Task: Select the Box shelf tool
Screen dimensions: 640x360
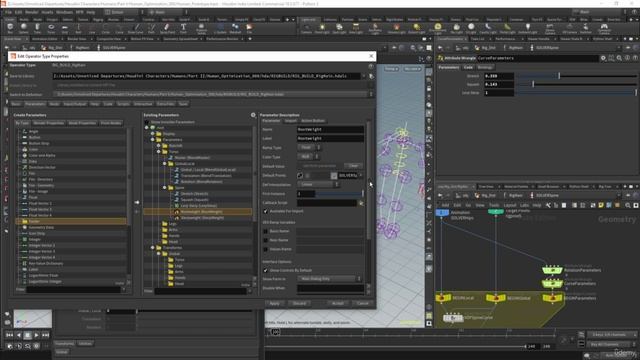Action: (10, 29)
